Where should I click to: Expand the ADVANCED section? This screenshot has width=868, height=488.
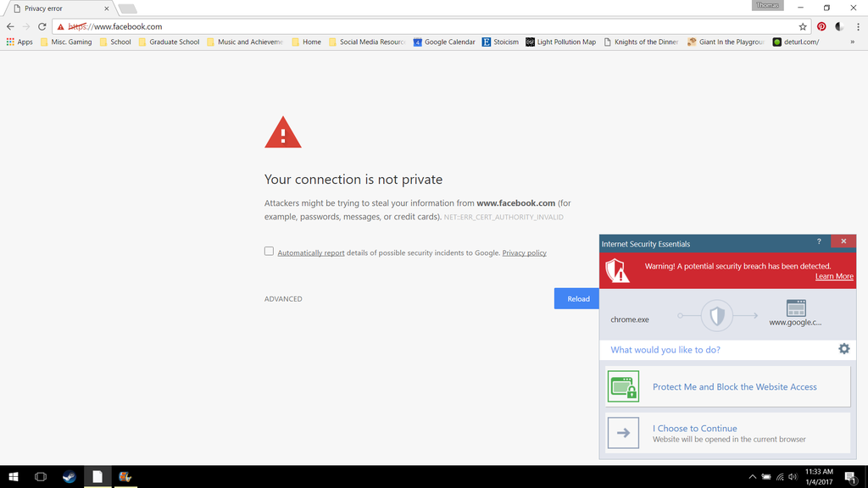pyautogui.click(x=283, y=299)
